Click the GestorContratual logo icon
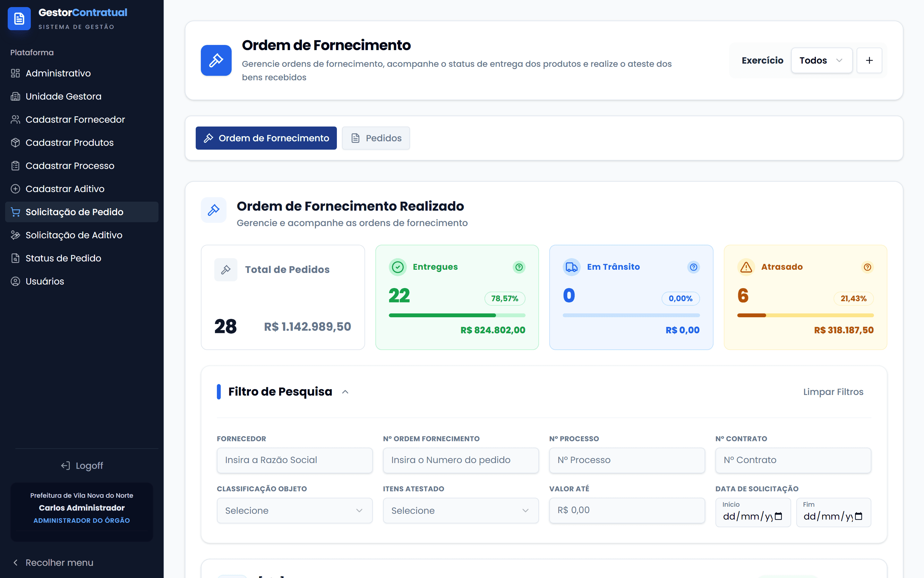This screenshot has width=924, height=578. [x=19, y=19]
